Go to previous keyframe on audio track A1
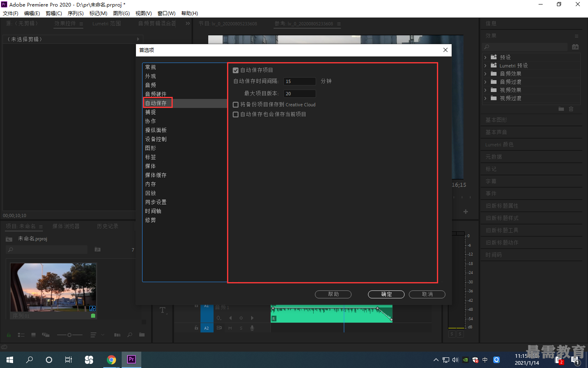Screen dimensions: 588x368 230,318
